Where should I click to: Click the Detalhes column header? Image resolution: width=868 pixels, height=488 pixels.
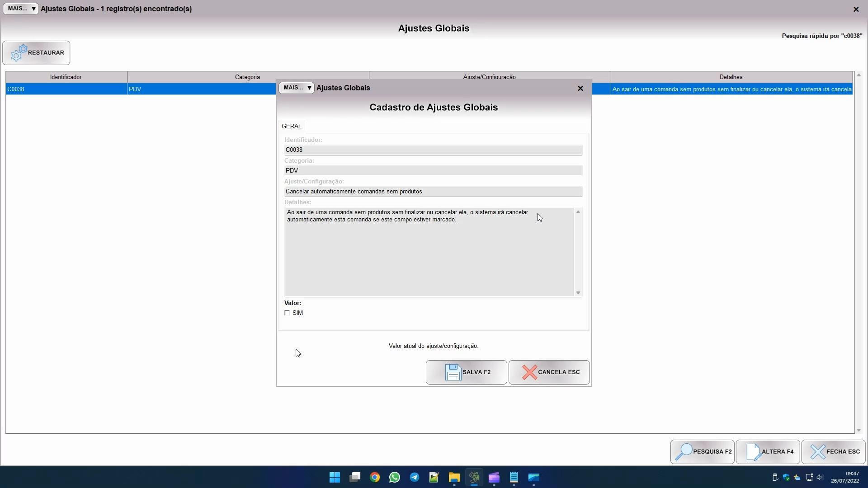point(731,77)
